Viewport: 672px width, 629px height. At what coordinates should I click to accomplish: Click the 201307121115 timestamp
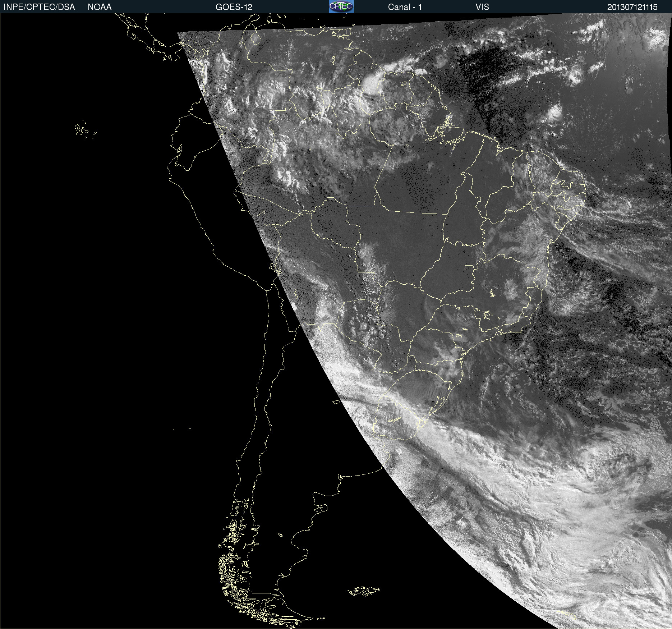[632, 7]
